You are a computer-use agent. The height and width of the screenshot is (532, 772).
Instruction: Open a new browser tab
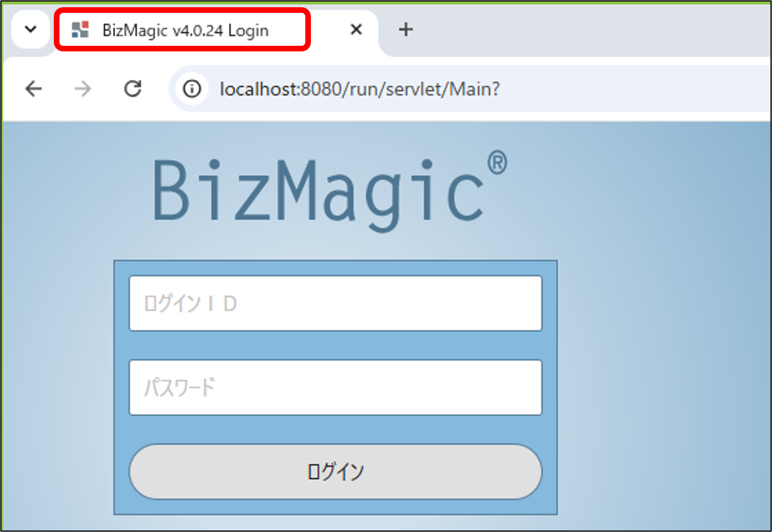click(406, 29)
